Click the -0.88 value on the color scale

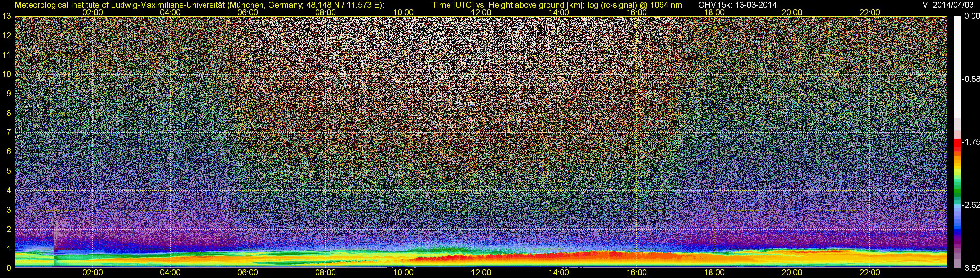pyautogui.click(x=971, y=79)
